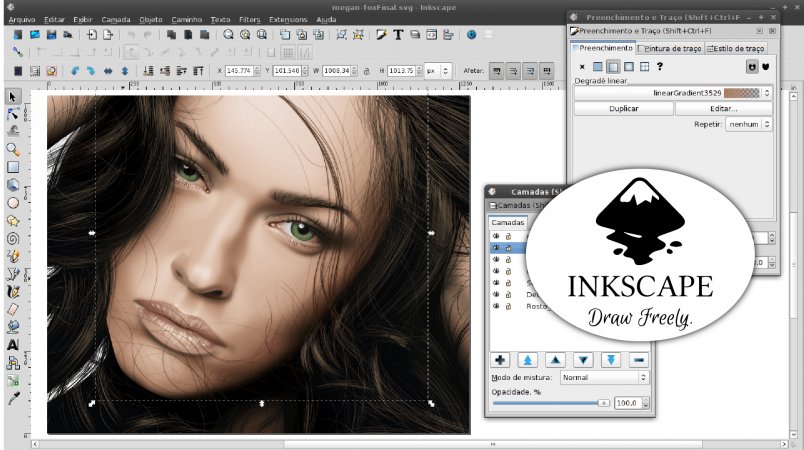Screen dimensions: 804x450
Task: Select the Pencil freehand tool
Action: pos(13,256)
